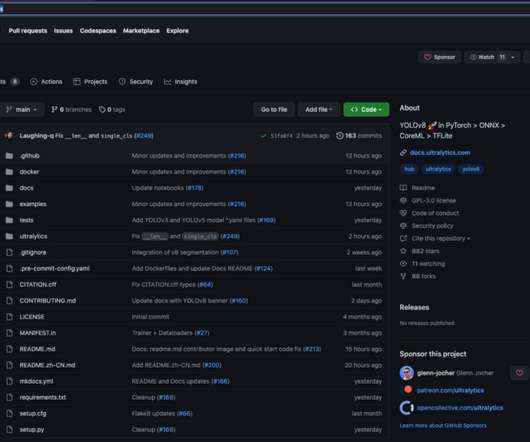The height and width of the screenshot is (442, 530).
Task: Expand the Add file dropdown
Action: tap(318, 109)
